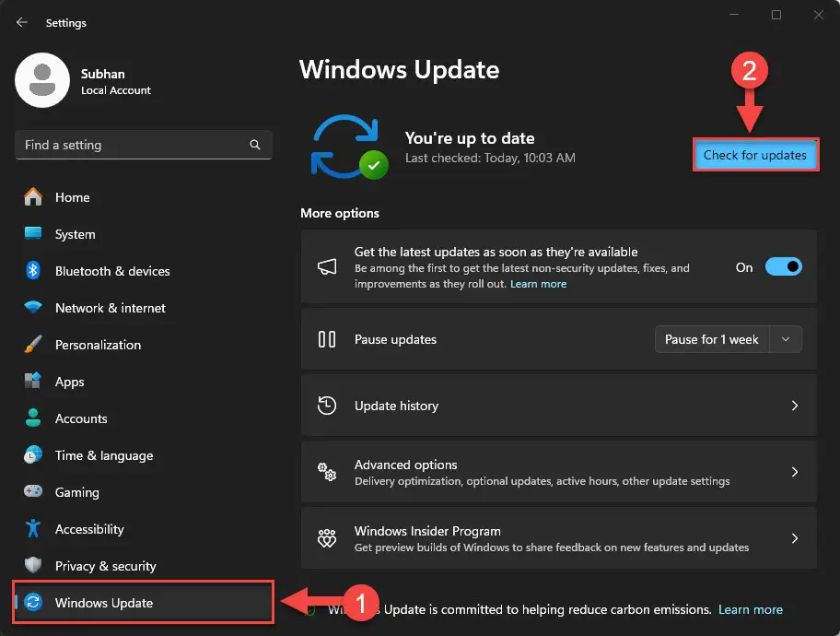Click the Personalization paintbrush icon

(32, 345)
